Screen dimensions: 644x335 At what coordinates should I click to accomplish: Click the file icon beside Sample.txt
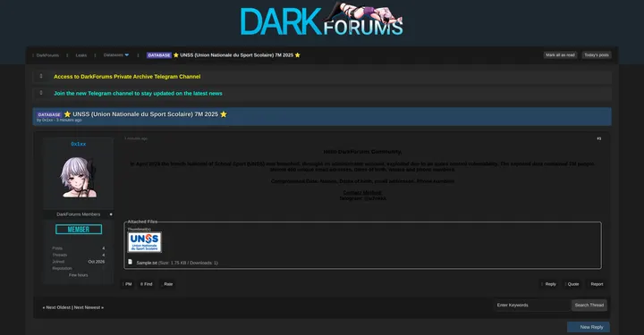pyautogui.click(x=131, y=262)
